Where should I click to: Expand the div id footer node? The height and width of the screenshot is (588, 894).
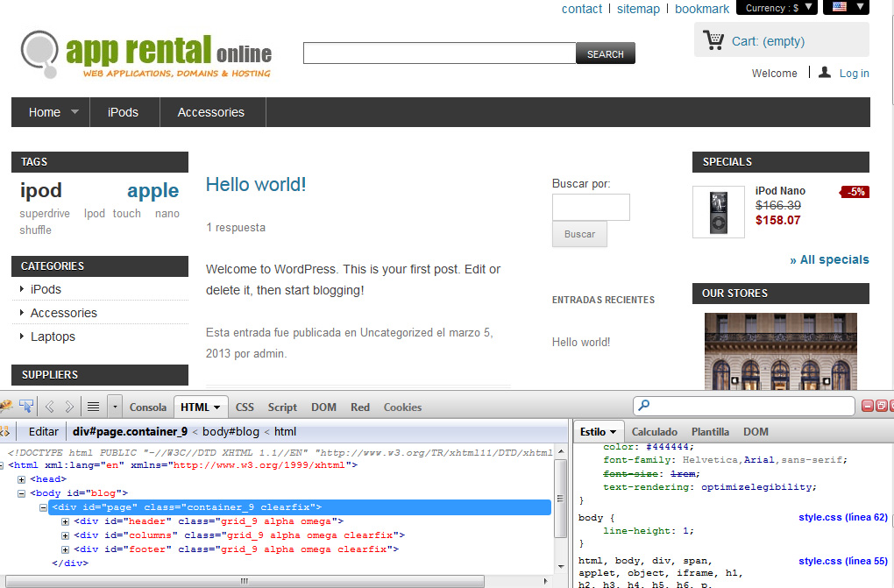coord(65,549)
